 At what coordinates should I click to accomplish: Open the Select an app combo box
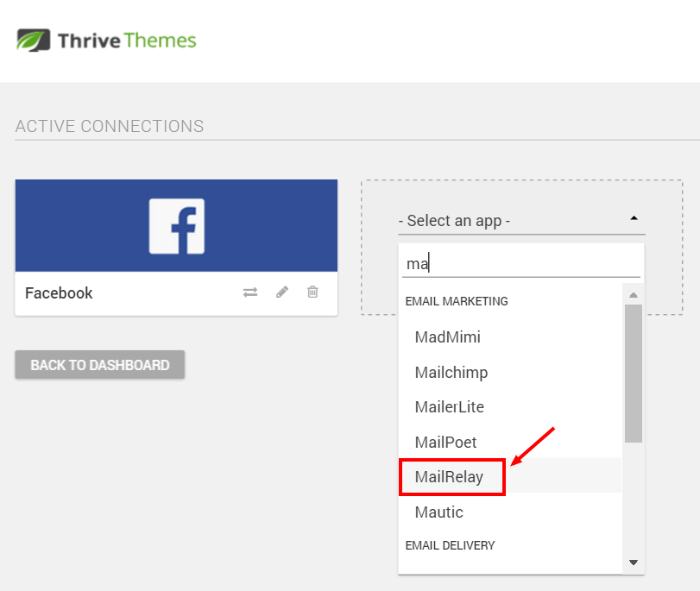(521, 221)
